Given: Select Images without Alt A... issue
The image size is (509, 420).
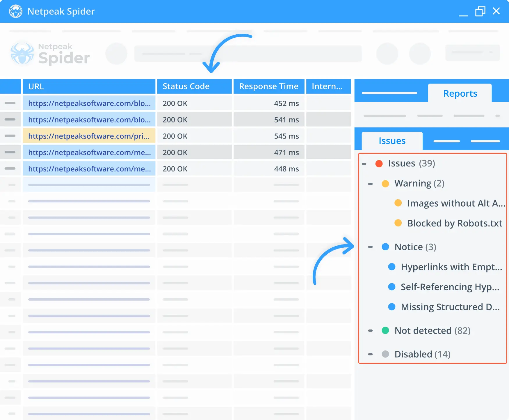Looking at the screenshot, I should 456,203.
